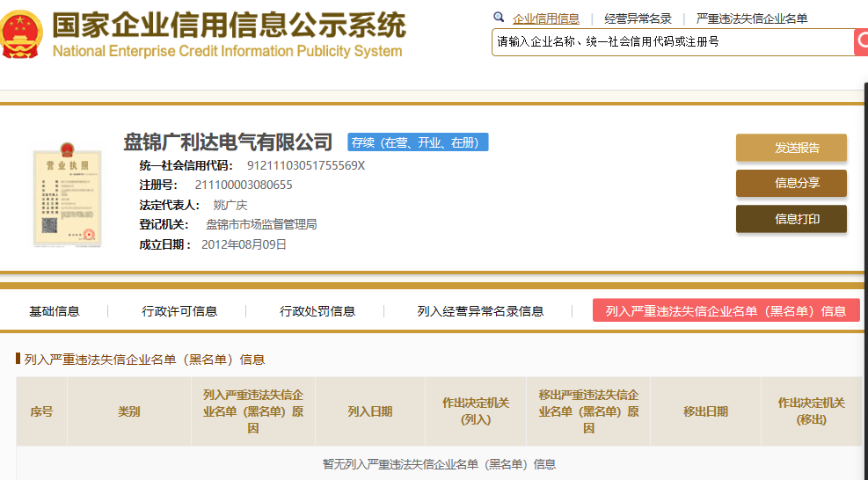The height and width of the screenshot is (480, 868).
Task: Select the 企业信用信息 search tab
Action: pyautogui.click(x=546, y=18)
